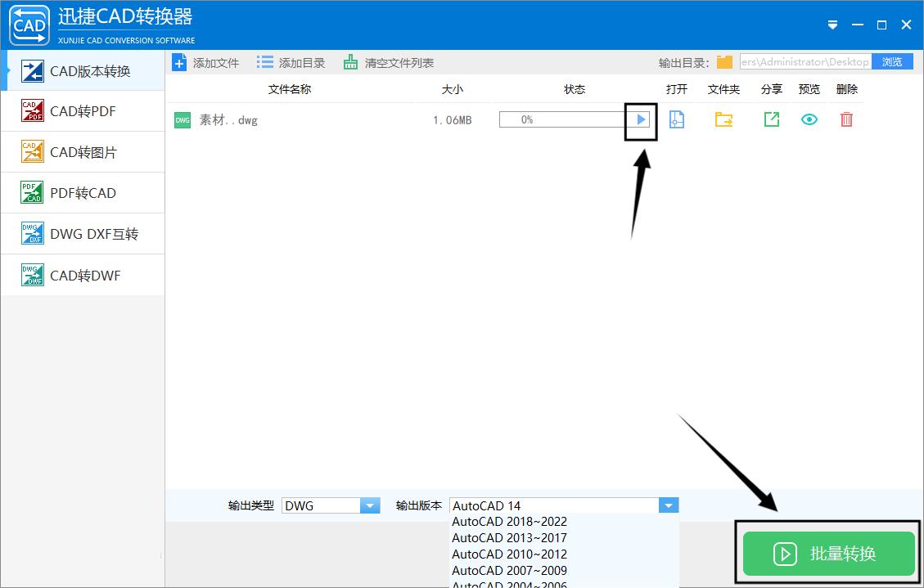Switch to the CAD转PDF tab
Screen dimensions: 924x588
82,110
